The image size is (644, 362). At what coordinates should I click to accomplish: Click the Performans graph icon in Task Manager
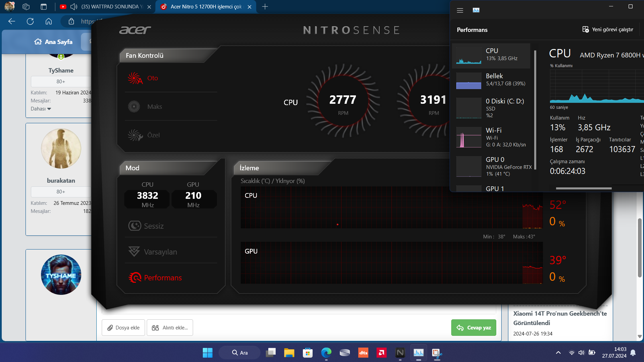click(476, 10)
